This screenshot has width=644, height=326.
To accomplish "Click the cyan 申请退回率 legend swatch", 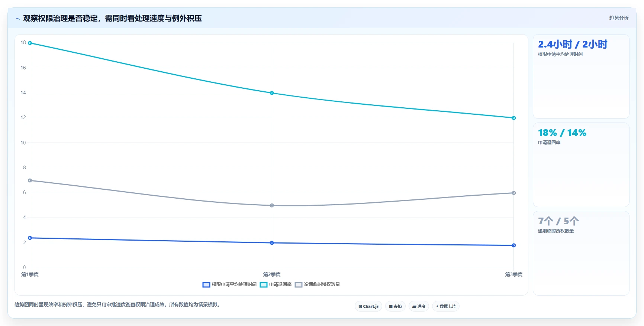I will tap(264, 285).
